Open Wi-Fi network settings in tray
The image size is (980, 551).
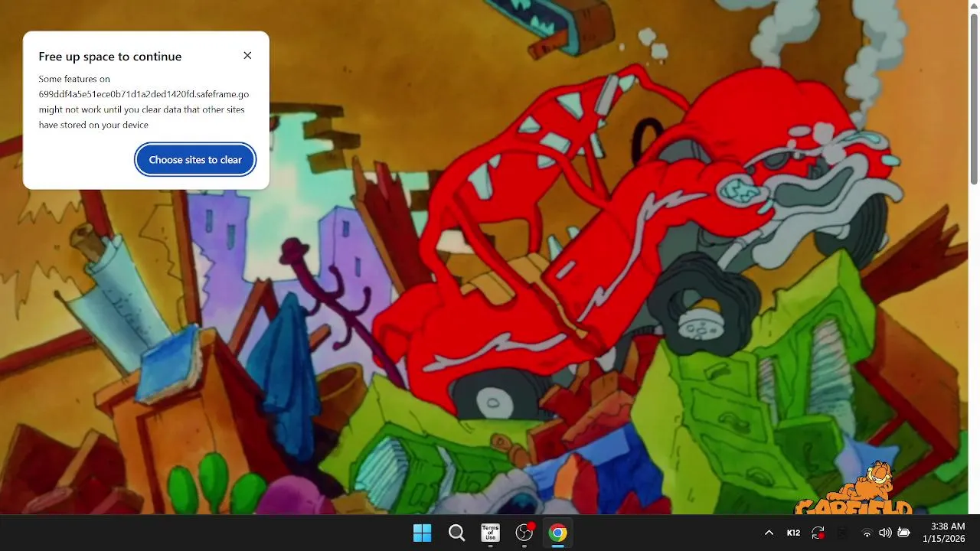pos(867,533)
